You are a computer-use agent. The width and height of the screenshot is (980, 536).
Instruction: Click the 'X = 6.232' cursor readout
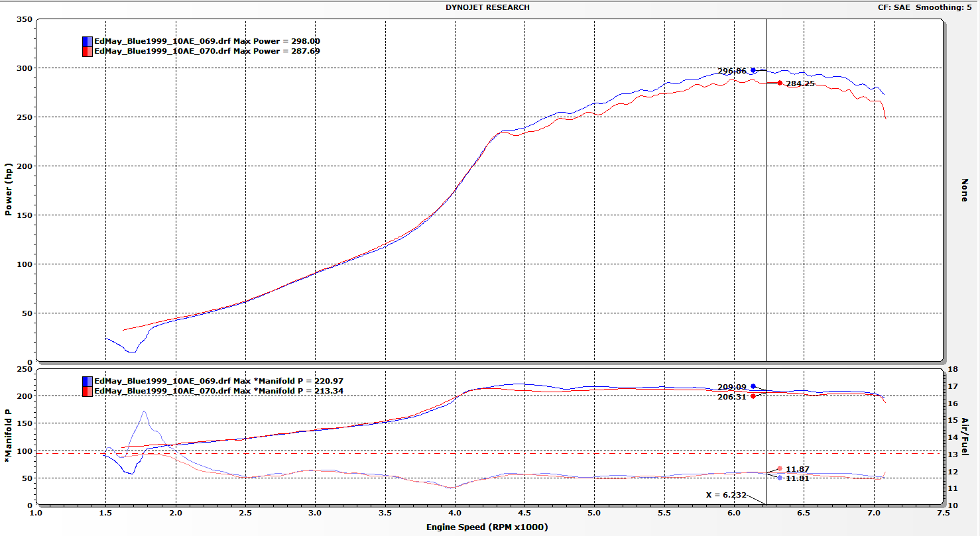coord(725,495)
